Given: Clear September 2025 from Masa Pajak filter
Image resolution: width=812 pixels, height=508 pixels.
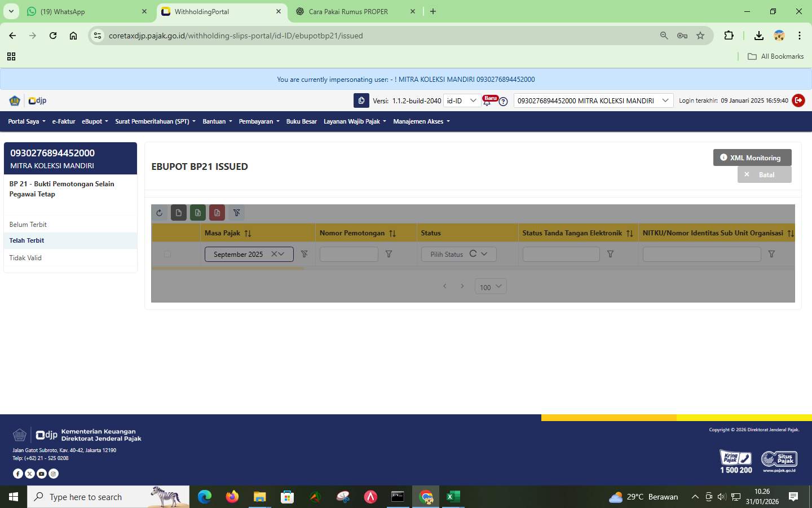Looking at the screenshot, I should (273, 254).
